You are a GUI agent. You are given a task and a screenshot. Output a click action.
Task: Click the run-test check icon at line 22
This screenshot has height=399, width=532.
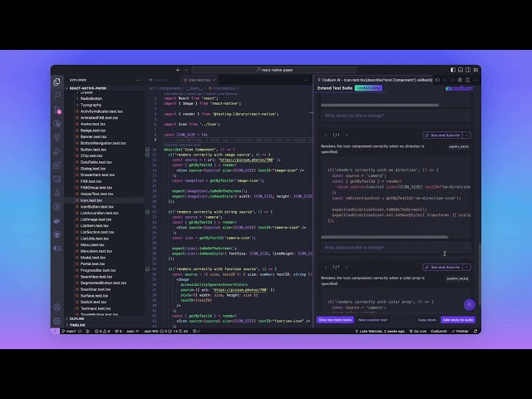147,212
